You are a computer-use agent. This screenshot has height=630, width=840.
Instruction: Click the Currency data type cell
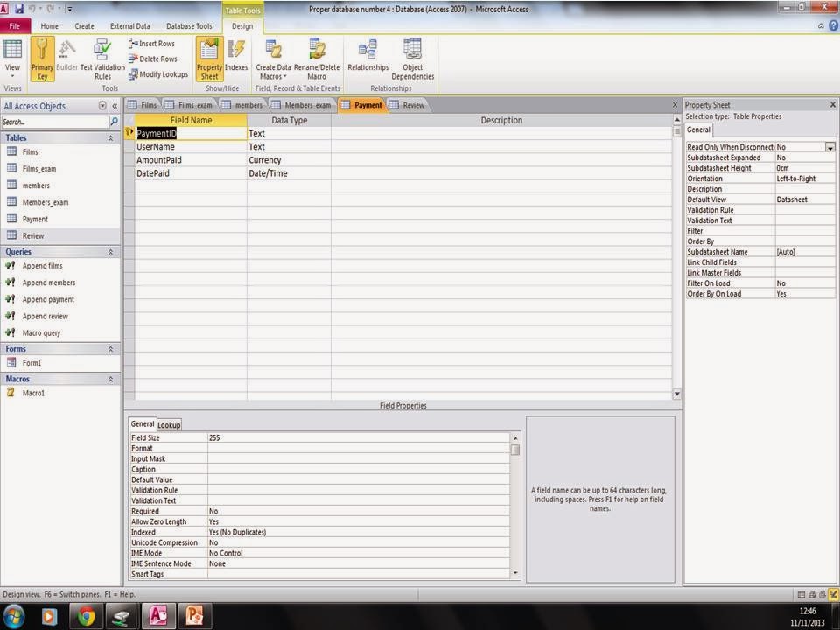[x=289, y=159]
